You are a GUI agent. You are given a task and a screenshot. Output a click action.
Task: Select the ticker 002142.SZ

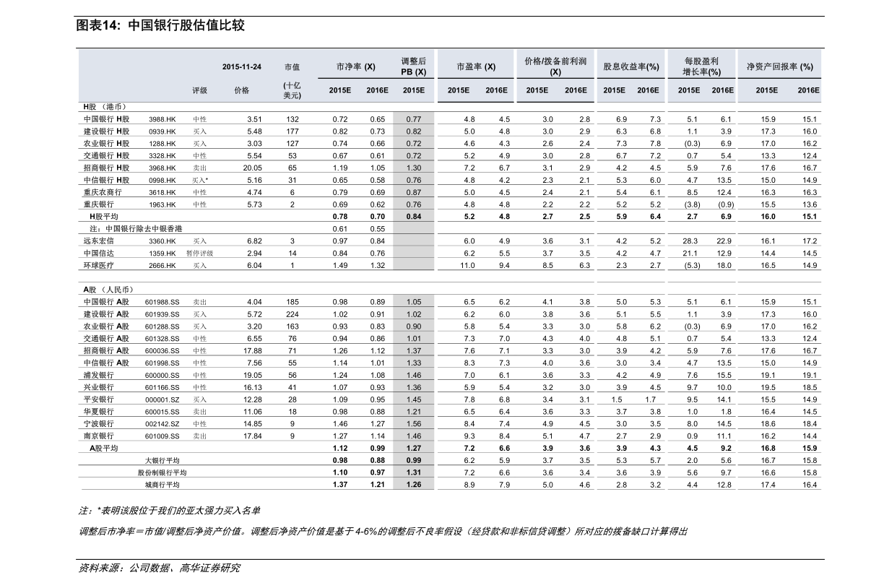tap(162, 424)
